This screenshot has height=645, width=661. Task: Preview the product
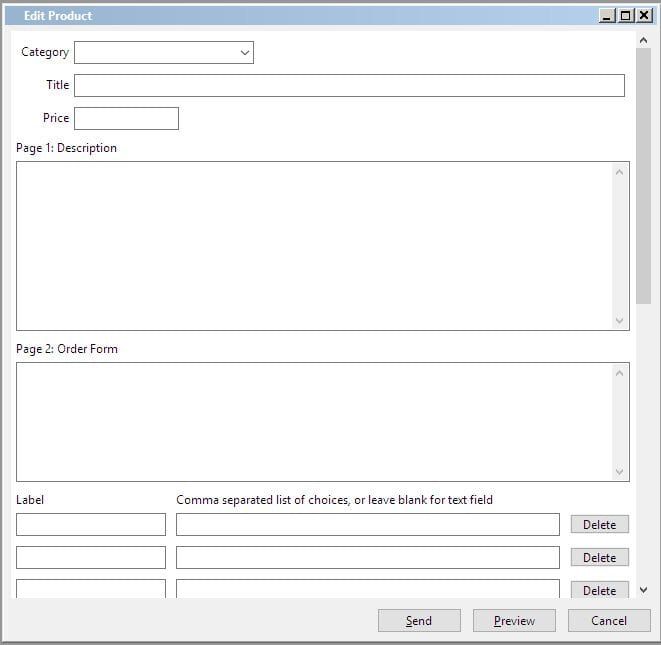tap(514, 621)
